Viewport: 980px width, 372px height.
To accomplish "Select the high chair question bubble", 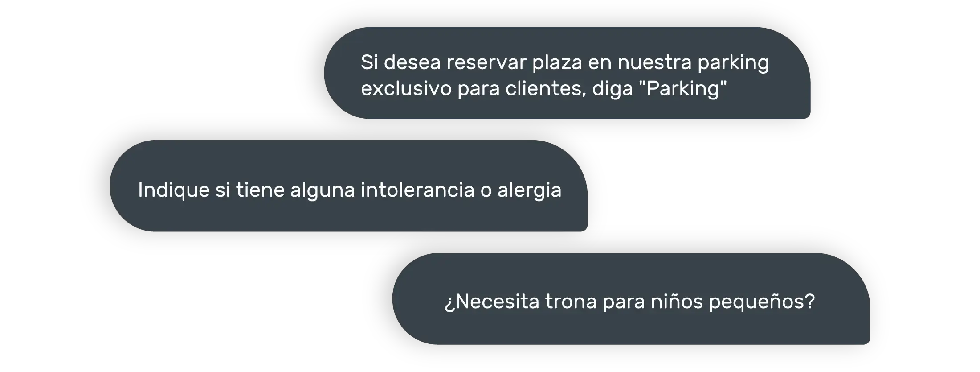I will point(631,298).
